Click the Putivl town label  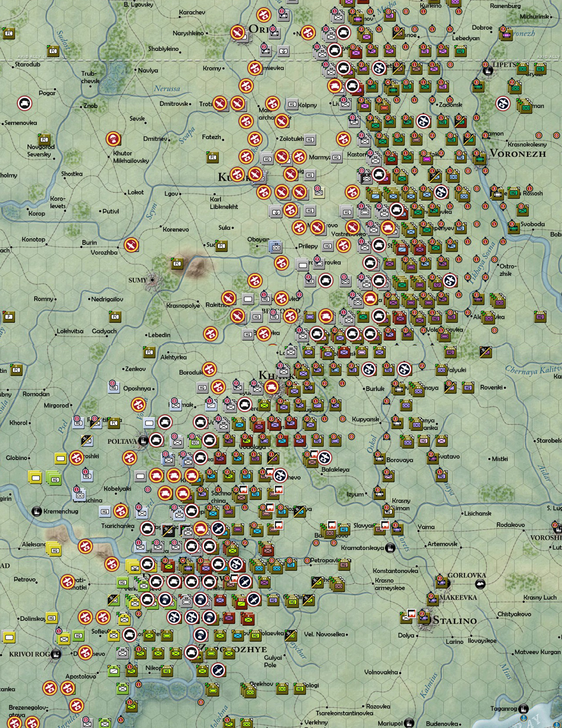coord(111,211)
